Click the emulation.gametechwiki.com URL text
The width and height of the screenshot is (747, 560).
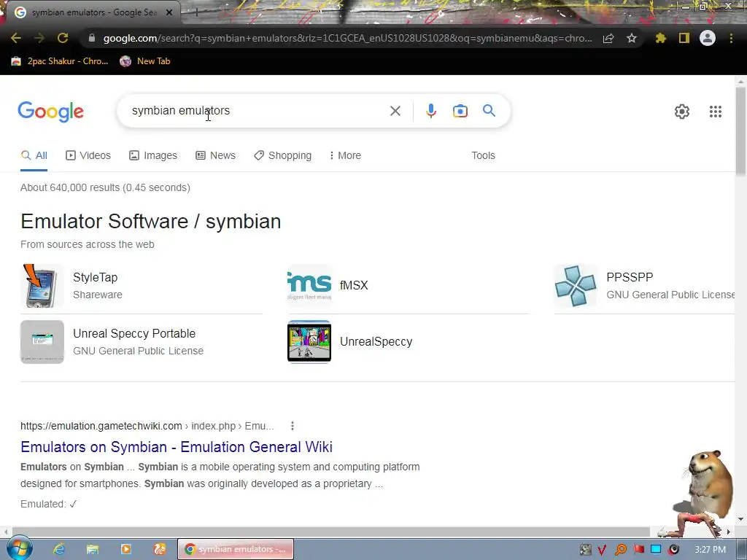click(x=101, y=426)
